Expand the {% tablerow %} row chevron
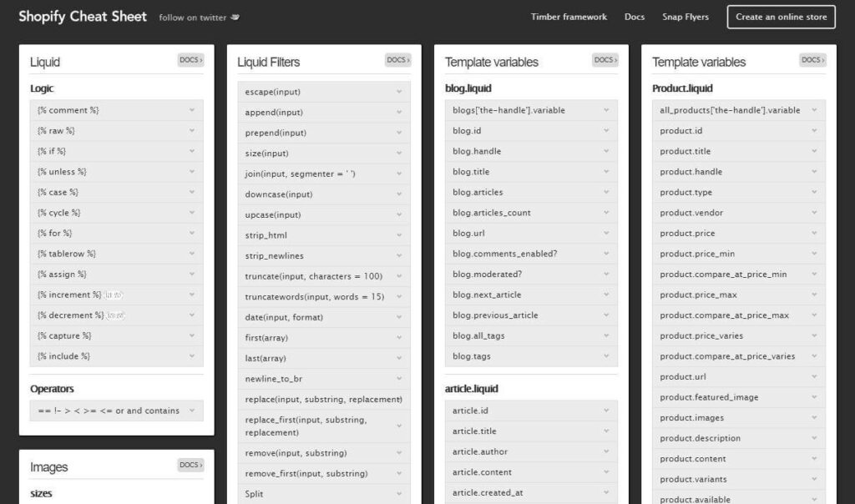Screen dimensions: 855x504 click(192, 254)
